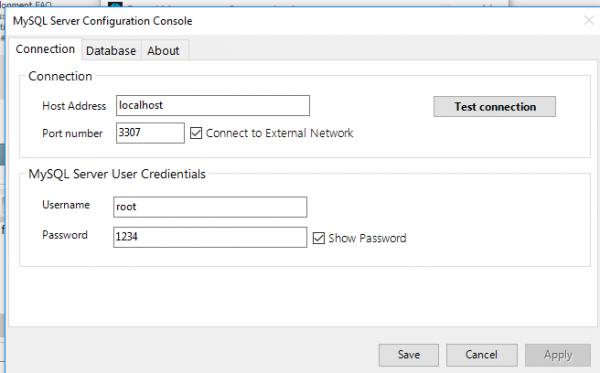Click the MySQL Server Configuration Console title
Viewport: 600px width, 373px height.
(103, 21)
